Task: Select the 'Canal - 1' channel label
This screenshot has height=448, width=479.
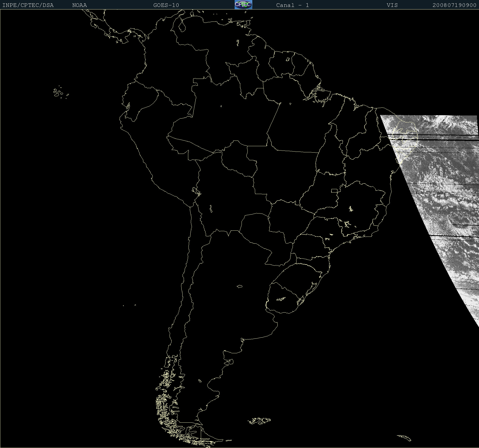Action: (293, 5)
